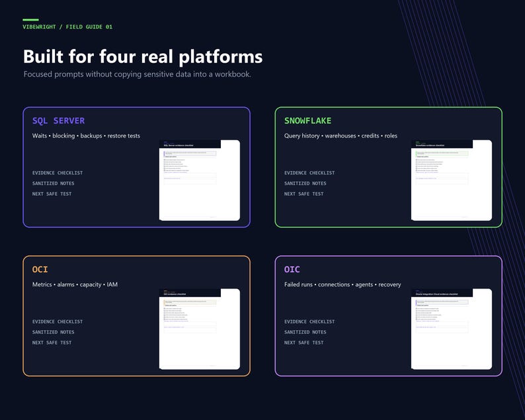
Task: Click SANITIZED NOTES in Snowflake card
Action: 305,183
